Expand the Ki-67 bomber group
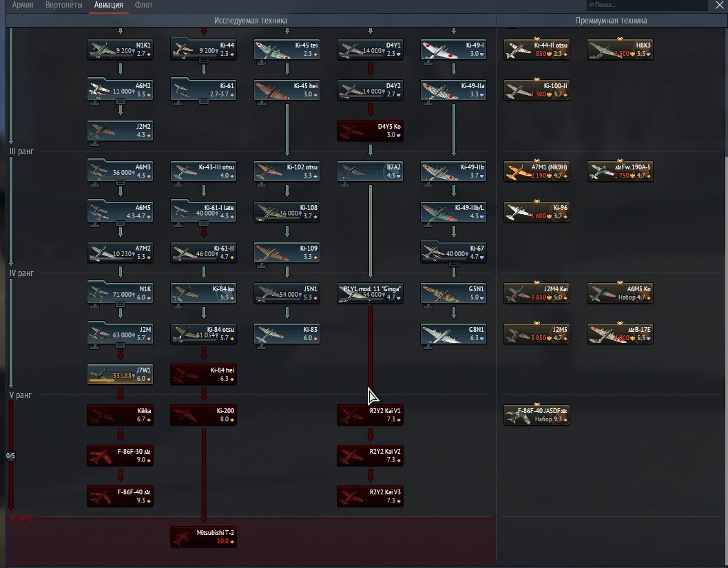Screen dimensions: 728x568 click(x=454, y=253)
